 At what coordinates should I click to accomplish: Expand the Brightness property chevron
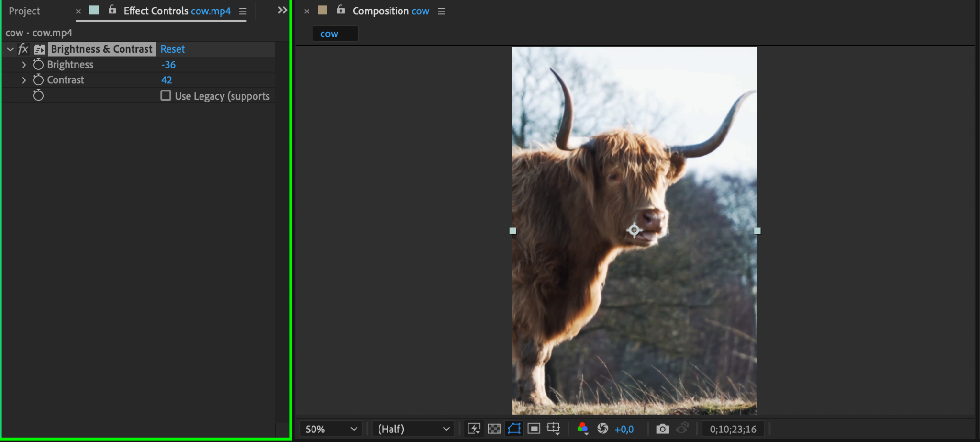coord(24,65)
